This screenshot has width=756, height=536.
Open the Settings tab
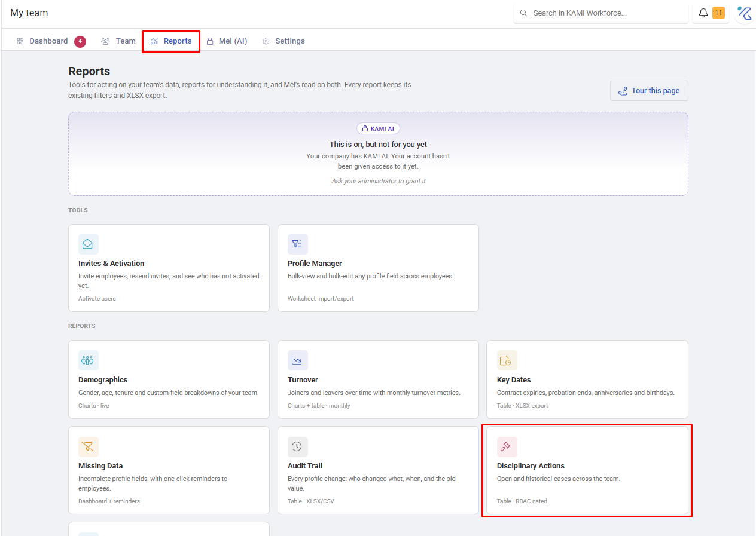[283, 41]
